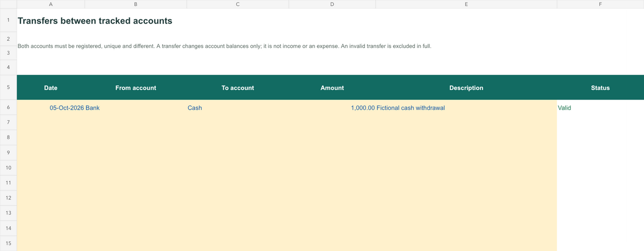Select the 'Description' header cell
Image resolution: width=644 pixels, height=251 pixels.
tap(466, 88)
